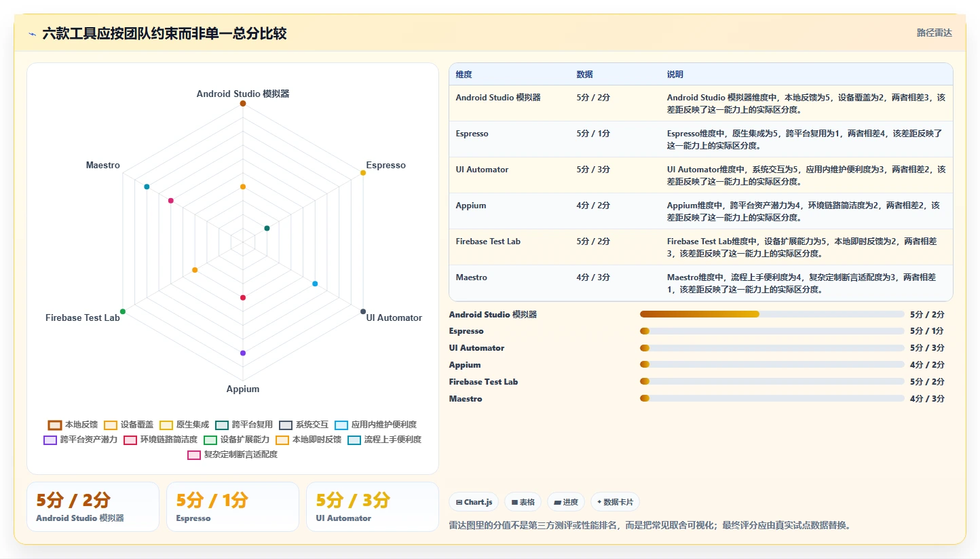Click the red data point on the Appium axis
The height and width of the screenshot is (559, 980).
pyautogui.click(x=243, y=298)
